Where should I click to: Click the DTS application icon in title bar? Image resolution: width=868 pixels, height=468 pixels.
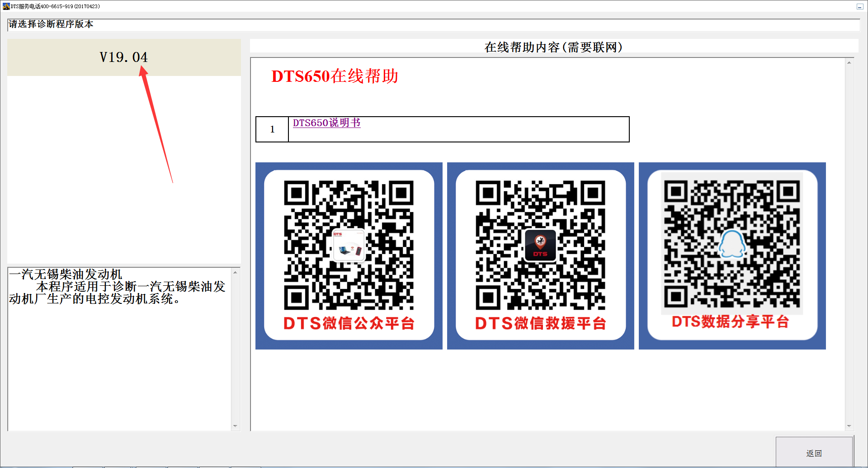point(6,6)
